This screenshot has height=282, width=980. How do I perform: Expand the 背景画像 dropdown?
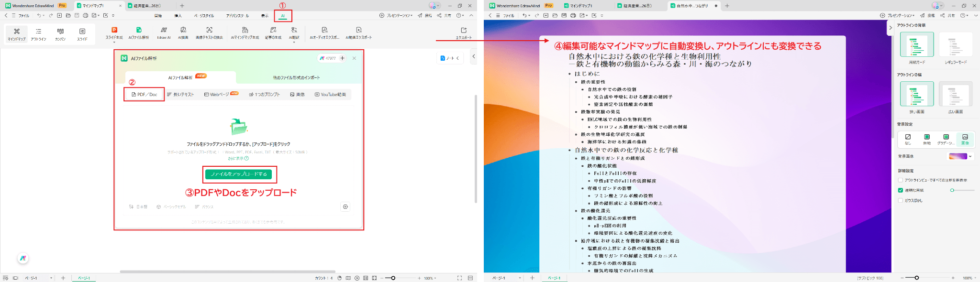970,156
